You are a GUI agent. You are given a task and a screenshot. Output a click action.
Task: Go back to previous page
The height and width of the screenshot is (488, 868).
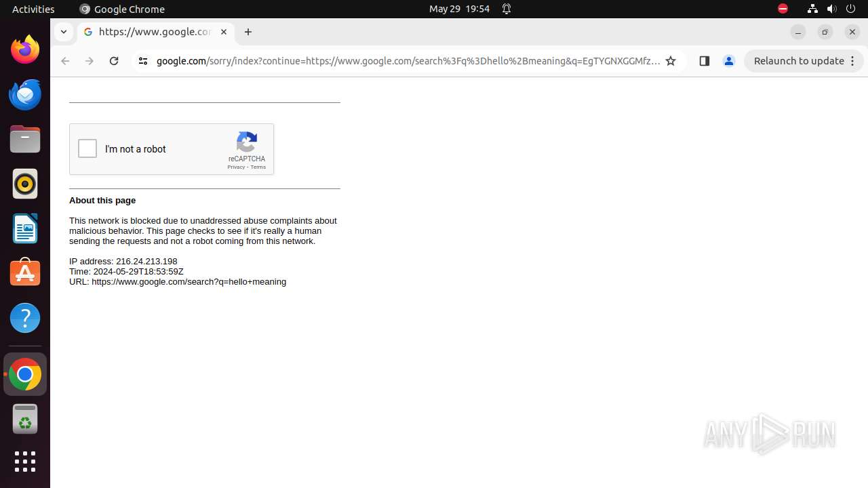pos(65,61)
